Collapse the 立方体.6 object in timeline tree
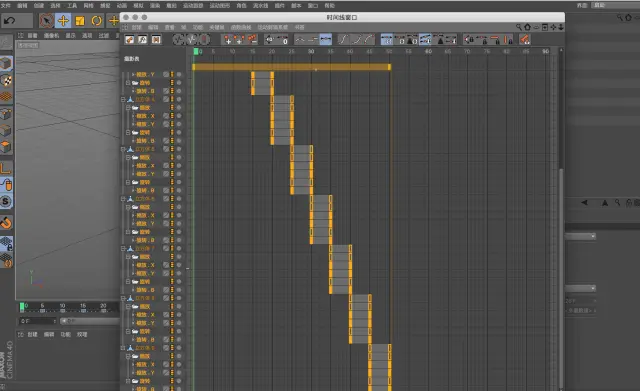 [x=123, y=199]
